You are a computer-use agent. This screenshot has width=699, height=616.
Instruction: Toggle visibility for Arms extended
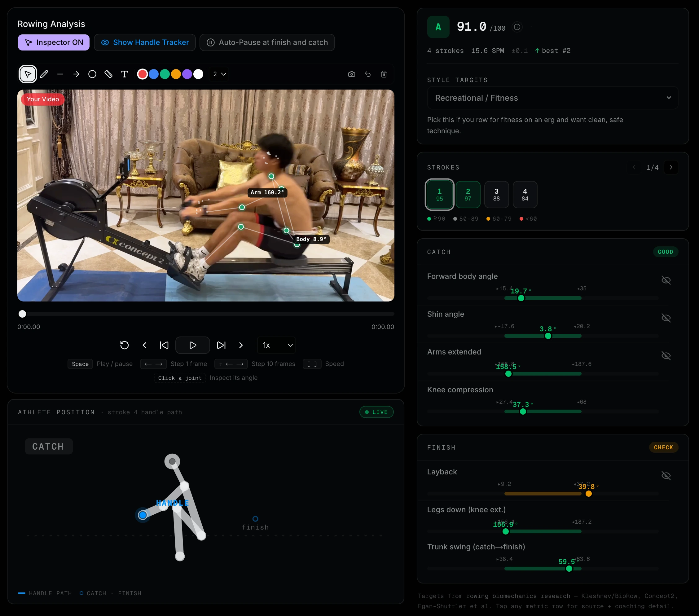pos(666,356)
